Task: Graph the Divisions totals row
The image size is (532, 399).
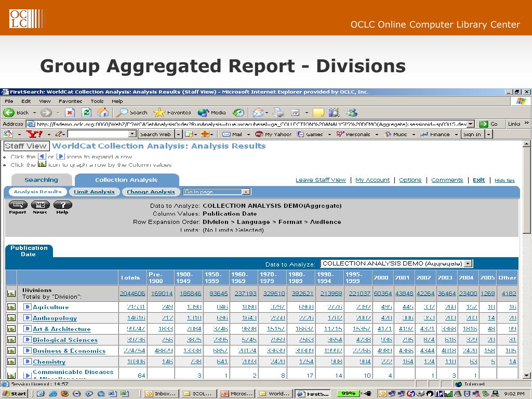Action: point(11,294)
